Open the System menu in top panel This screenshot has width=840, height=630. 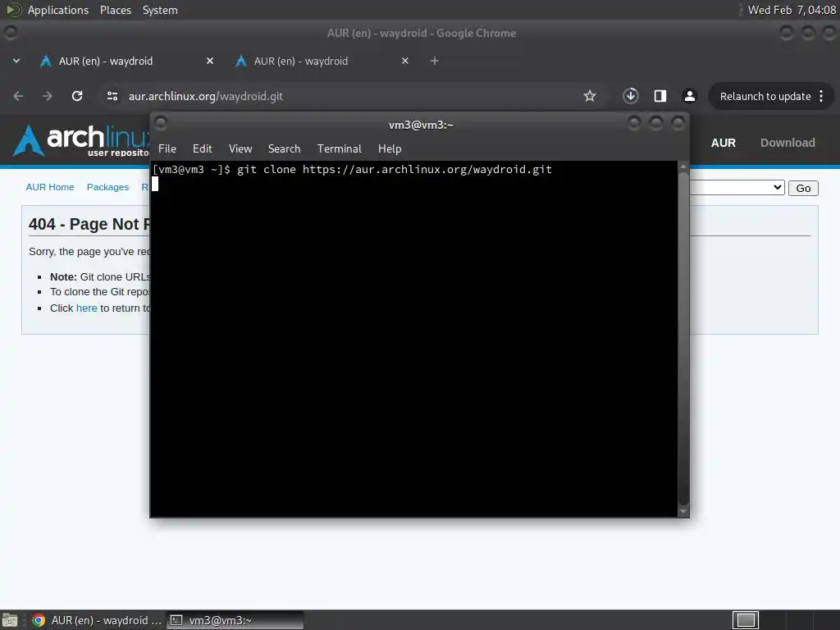(160, 10)
